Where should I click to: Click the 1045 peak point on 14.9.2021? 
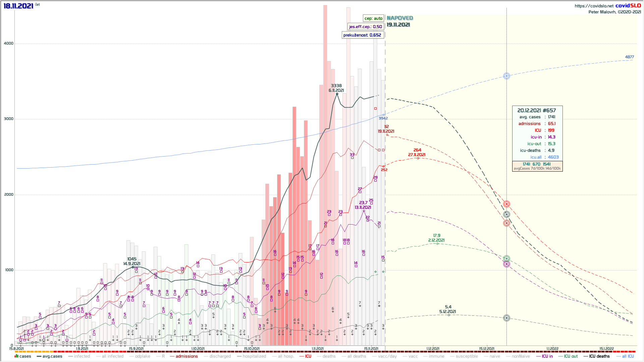pos(133,267)
